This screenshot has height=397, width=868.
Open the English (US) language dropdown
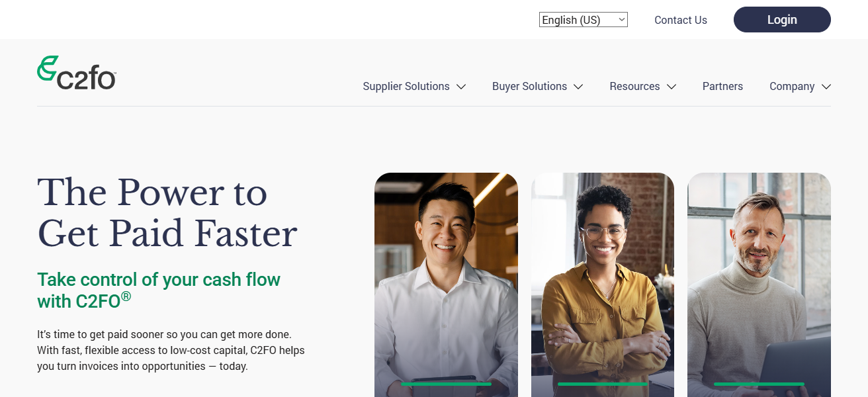pyautogui.click(x=584, y=20)
